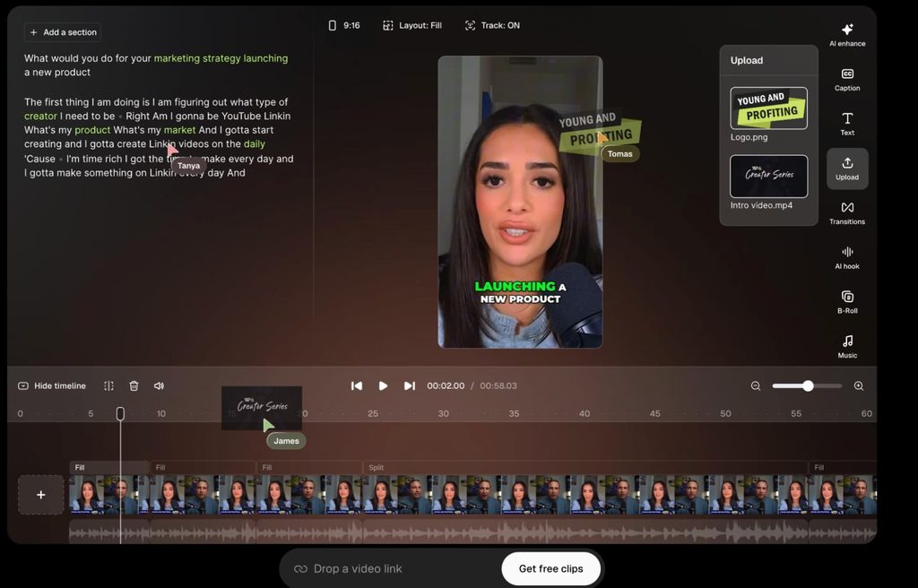Click the Young and Profiting logo overlay

click(600, 133)
